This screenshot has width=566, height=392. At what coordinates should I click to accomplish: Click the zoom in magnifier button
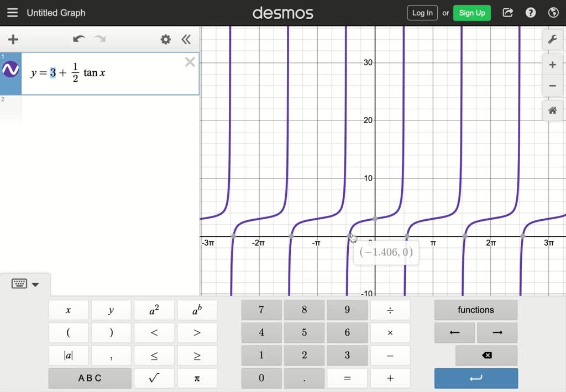pyautogui.click(x=552, y=64)
